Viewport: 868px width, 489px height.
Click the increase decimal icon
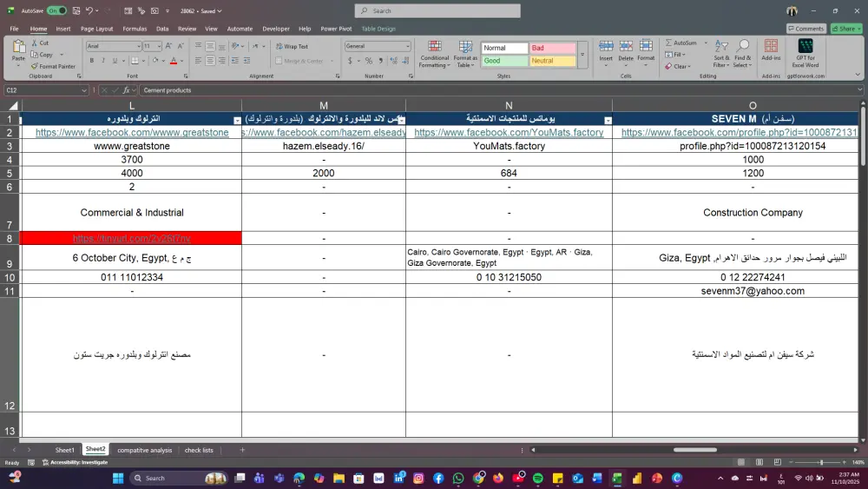(393, 60)
